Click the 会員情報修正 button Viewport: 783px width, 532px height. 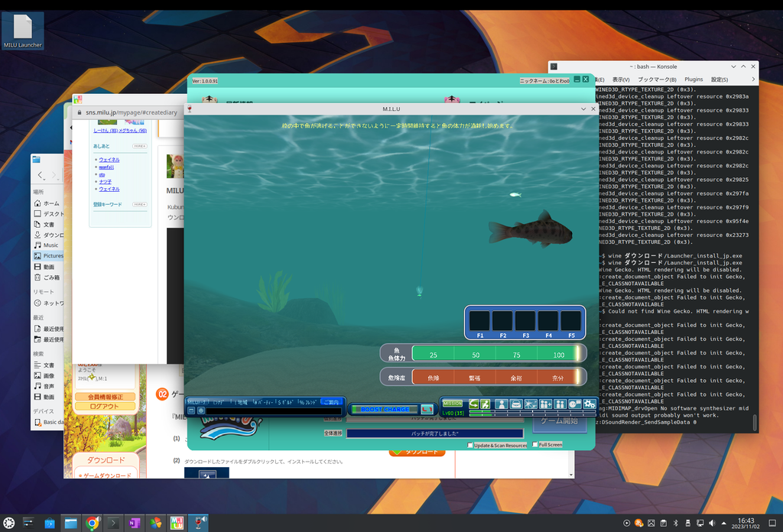pos(106,397)
